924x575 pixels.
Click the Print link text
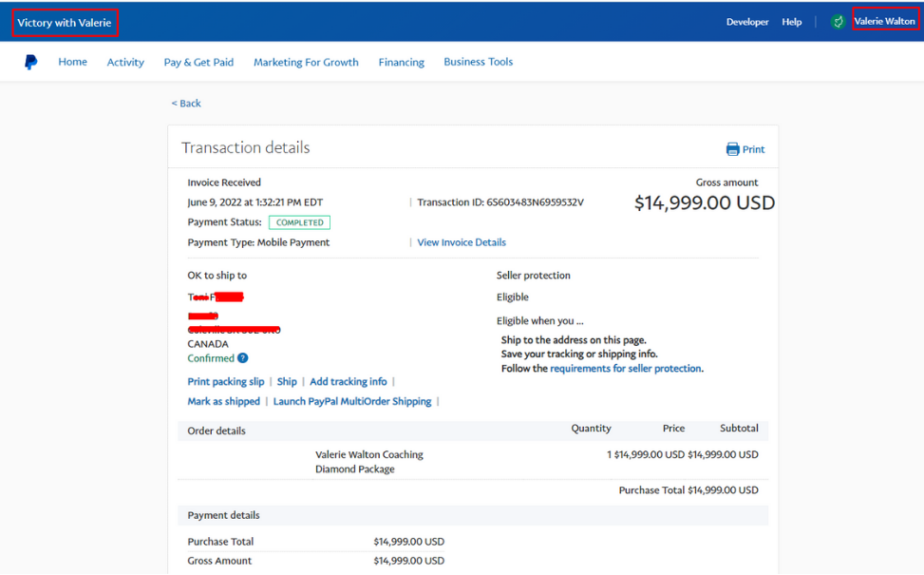point(753,150)
